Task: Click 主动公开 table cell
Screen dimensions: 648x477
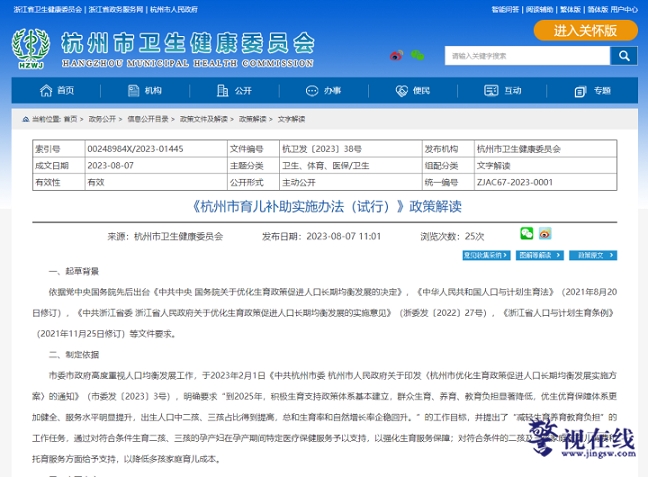Action: point(350,182)
